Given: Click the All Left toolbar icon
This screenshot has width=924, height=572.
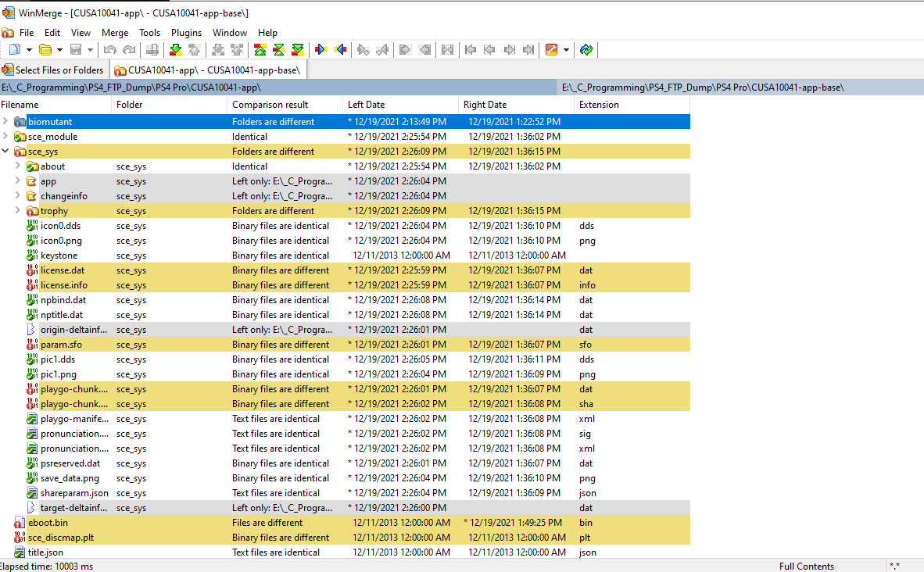Looking at the screenshot, I should (x=424, y=50).
